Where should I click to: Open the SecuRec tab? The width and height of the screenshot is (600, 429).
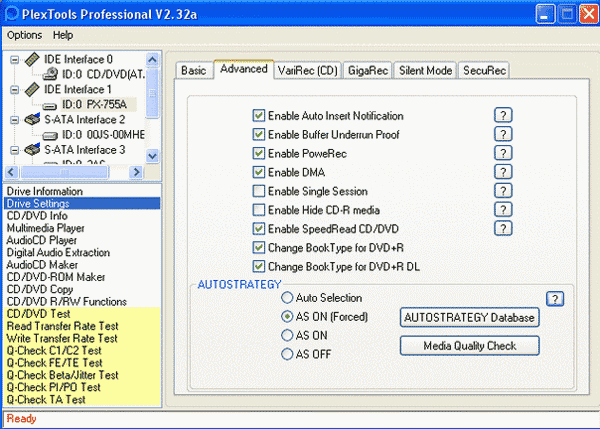[x=484, y=70]
